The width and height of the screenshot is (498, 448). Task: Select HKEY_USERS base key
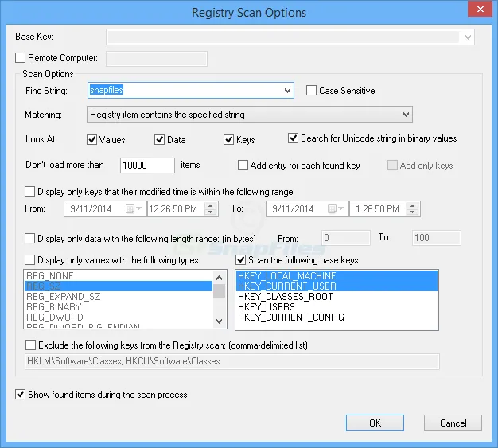[337, 307]
